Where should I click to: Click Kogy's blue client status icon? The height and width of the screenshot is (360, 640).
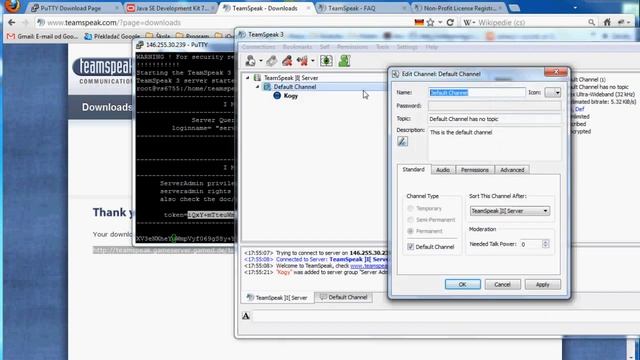coord(277,96)
